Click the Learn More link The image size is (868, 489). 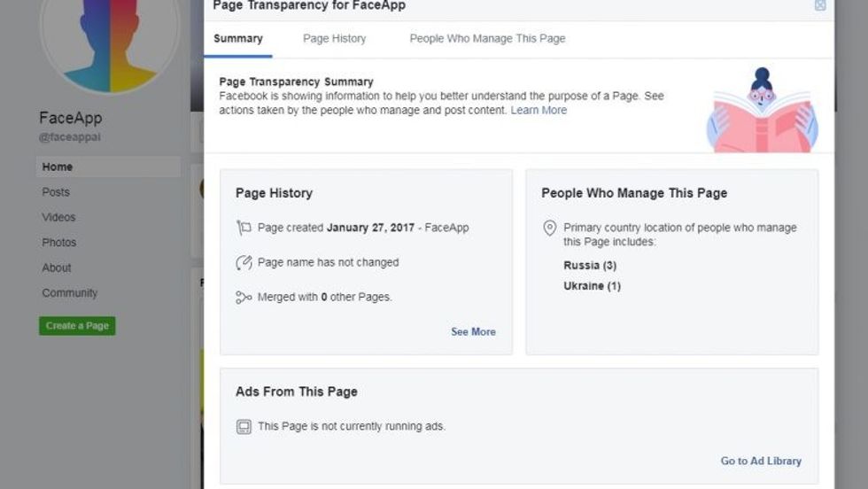pyautogui.click(x=539, y=111)
